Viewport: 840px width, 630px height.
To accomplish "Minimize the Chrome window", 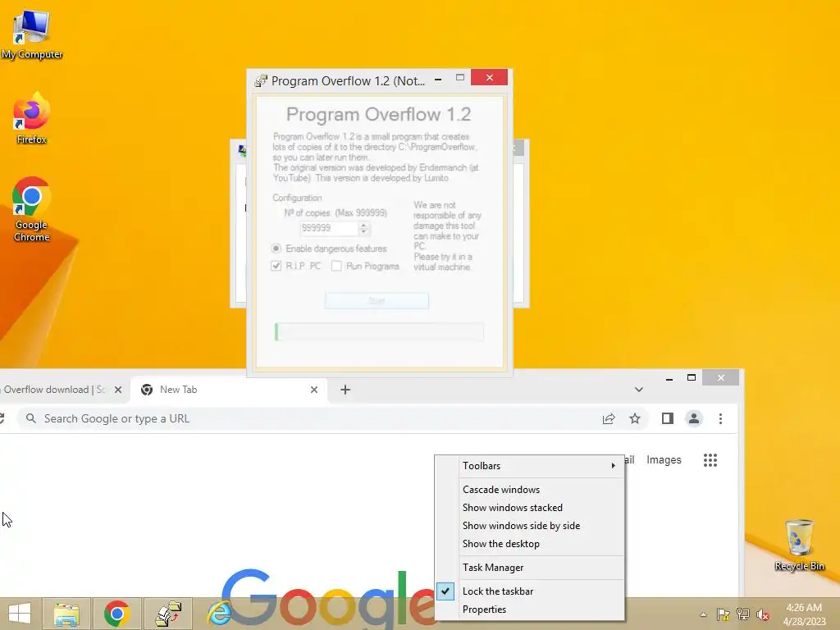I will 669,379.
